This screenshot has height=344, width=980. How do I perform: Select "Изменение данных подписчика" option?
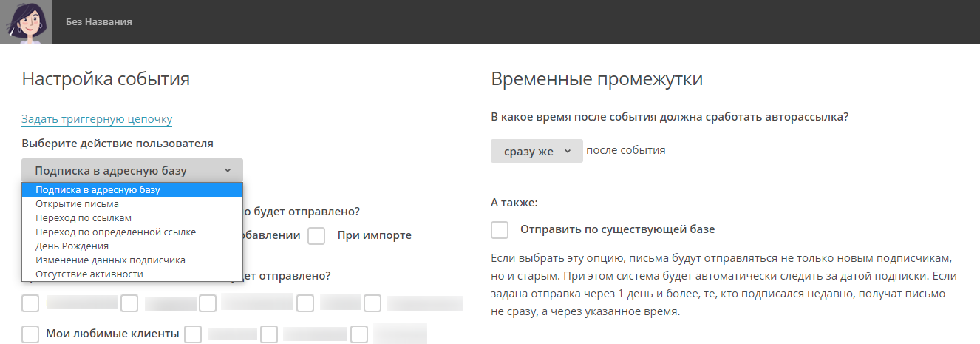110,260
